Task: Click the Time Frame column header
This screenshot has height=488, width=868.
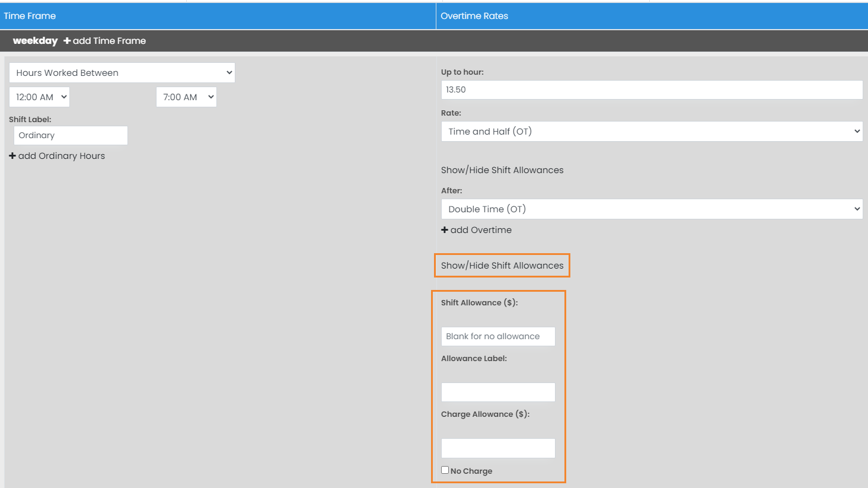Action: 30,16
